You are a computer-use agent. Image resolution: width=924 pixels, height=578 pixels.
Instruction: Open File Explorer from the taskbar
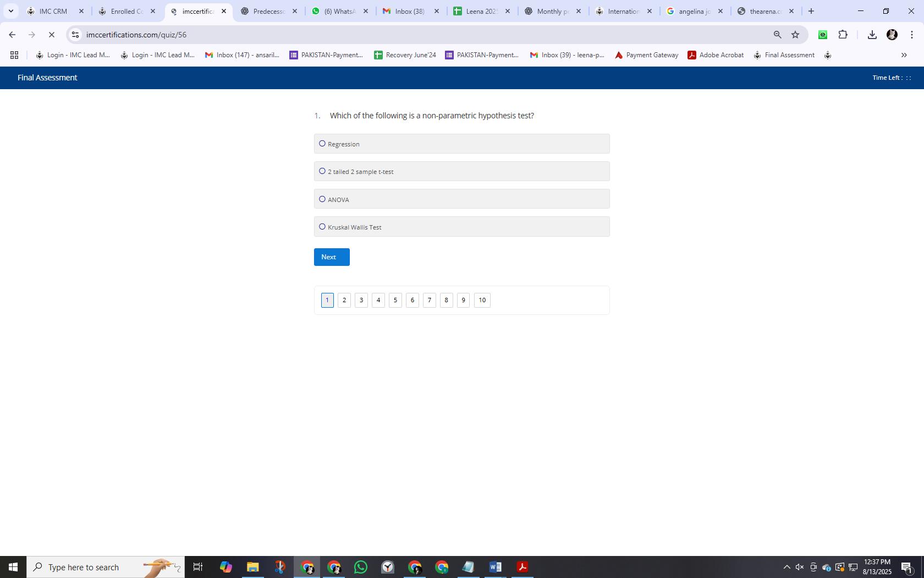(x=252, y=567)
